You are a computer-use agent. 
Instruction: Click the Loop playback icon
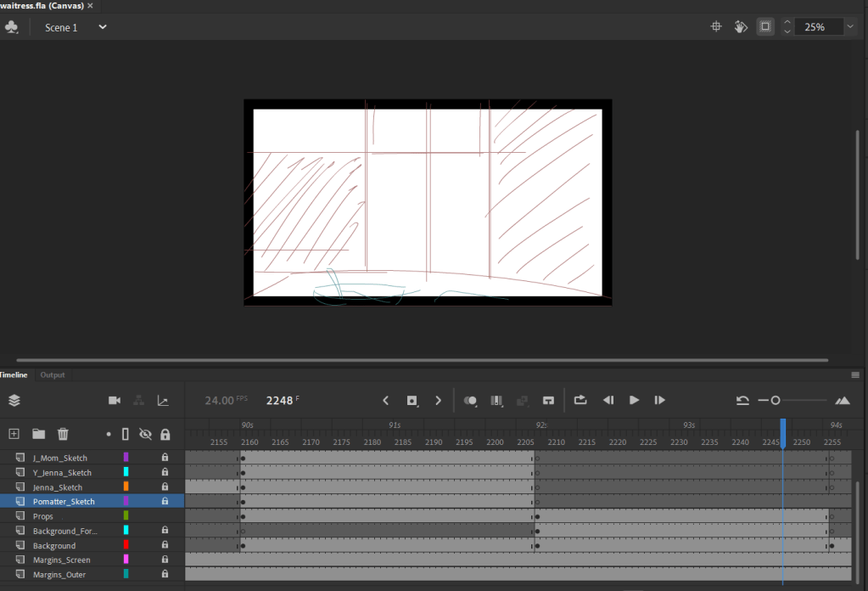click(x=580, y=400)
